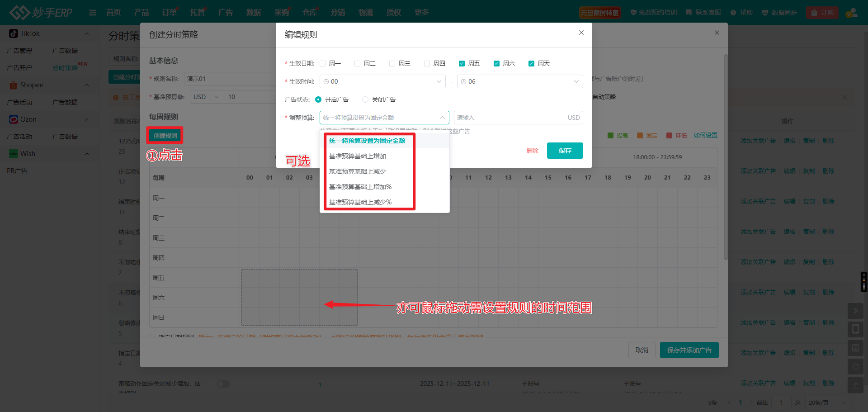
Task: Open TikTok platform icon in sidebar
Action: pos(14,33)
